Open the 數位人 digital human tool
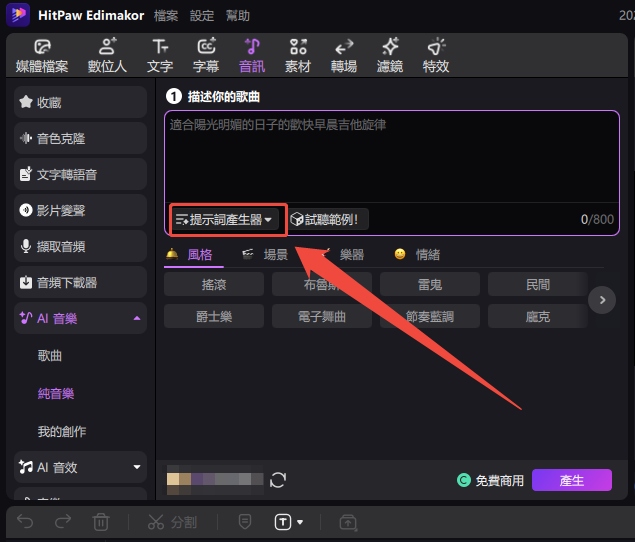Screen dimensions: 635x542 click(107, 56)
